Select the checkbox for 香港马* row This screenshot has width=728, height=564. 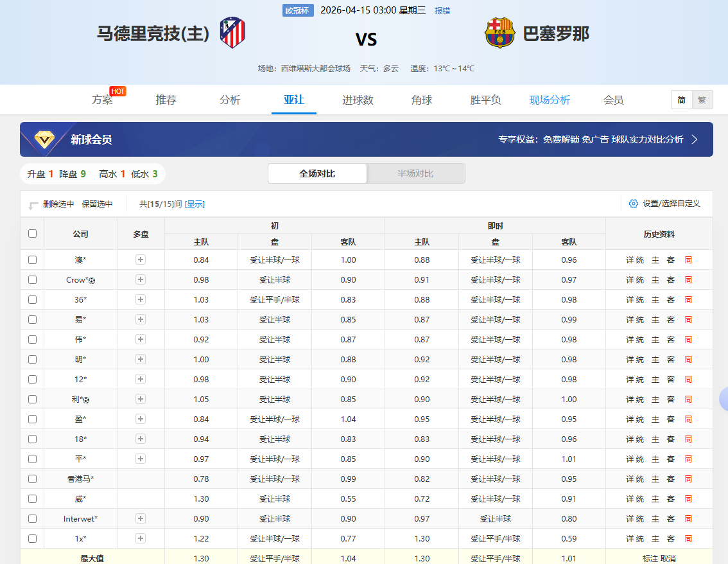[33, 479]
